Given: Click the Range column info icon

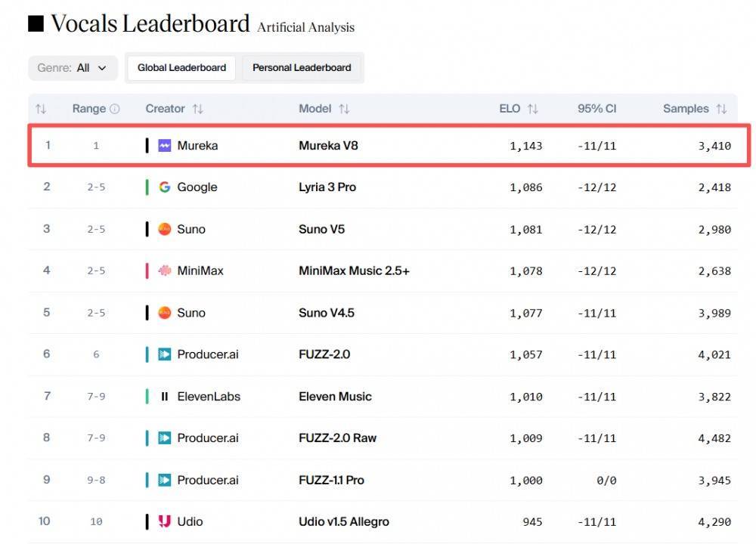Looking at the screenshot, I should pyautogui.click(x=115, y=109).
